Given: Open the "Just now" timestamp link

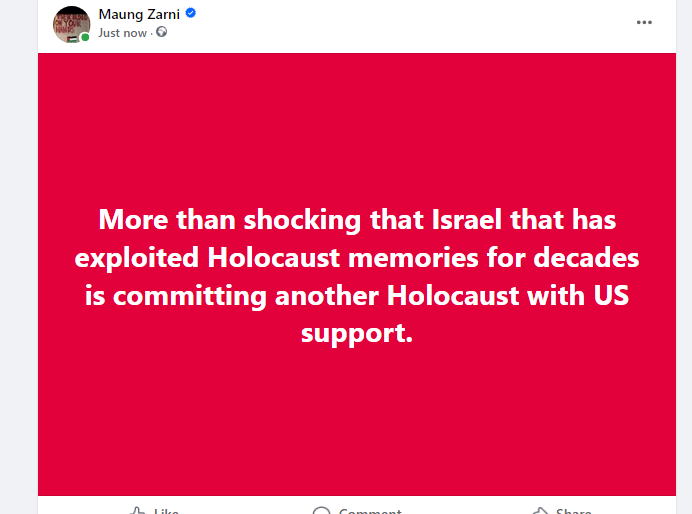Looking at the screenshot, I should (123, 32).
